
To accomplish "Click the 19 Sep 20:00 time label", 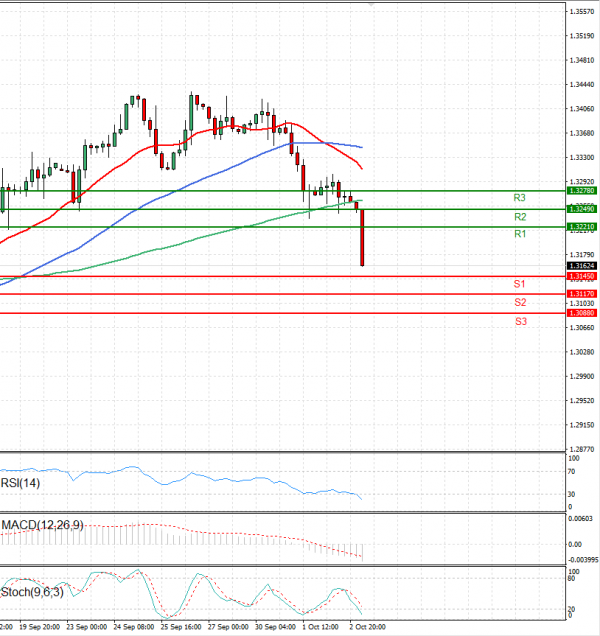I will coord(39,627).
